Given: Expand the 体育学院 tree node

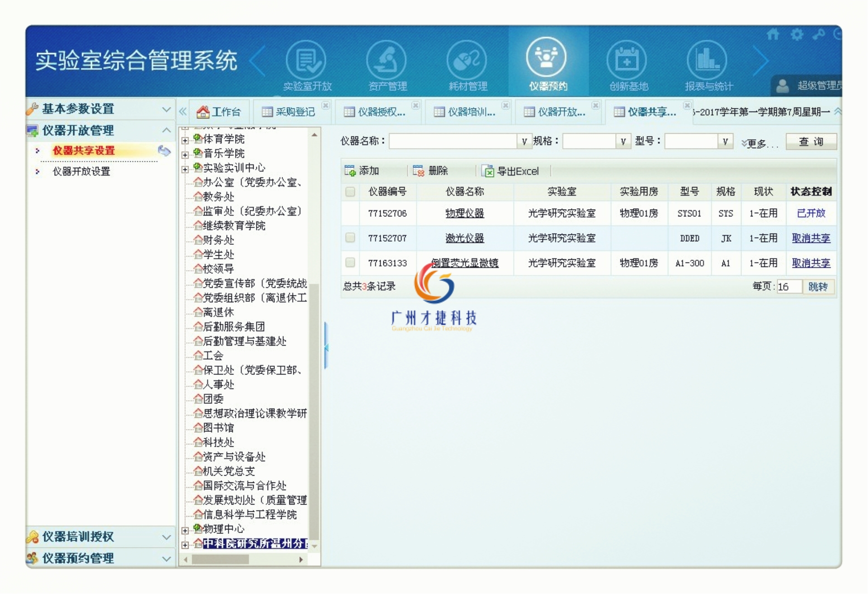Looking at the screenshot, I should click(185, 140).
